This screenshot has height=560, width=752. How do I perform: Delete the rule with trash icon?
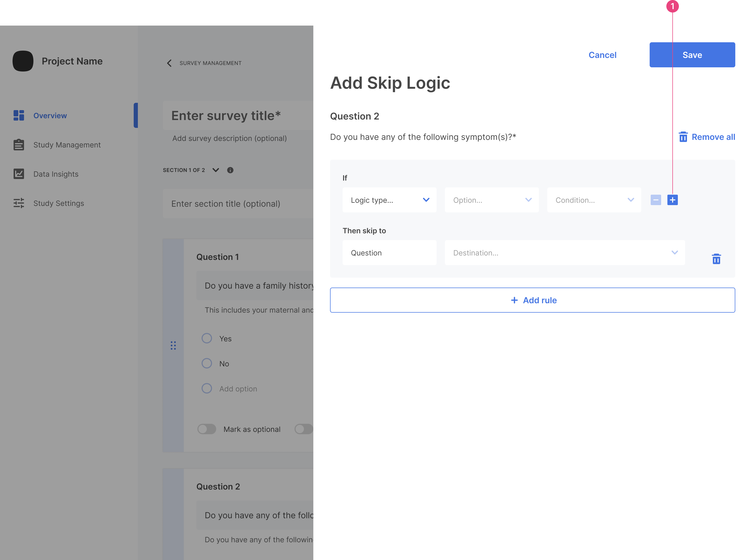(x=716, y=259)
